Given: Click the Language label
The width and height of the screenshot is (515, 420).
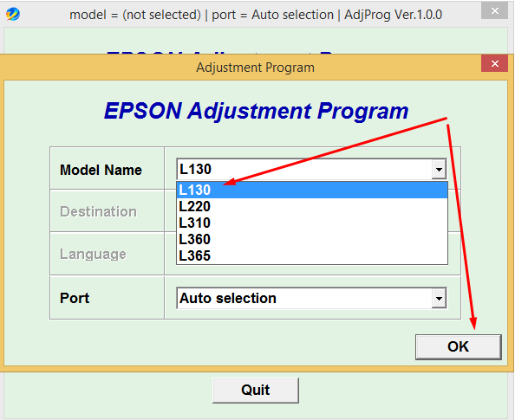Looking at the screenshot, I should click(93, 255).
